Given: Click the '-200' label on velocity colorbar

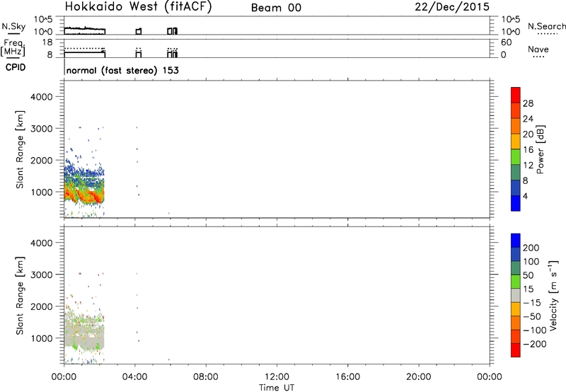Looking at the screenshot, I should click(534, 344).
